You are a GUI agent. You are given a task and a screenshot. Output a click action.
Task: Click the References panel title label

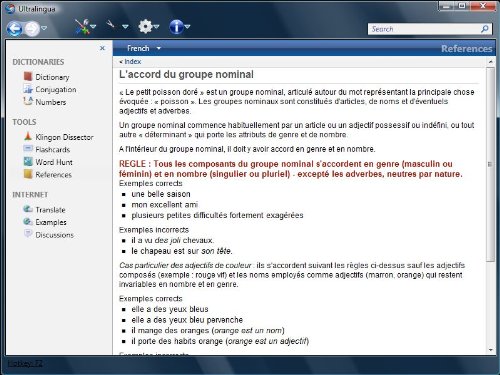(x=466, y=49)
